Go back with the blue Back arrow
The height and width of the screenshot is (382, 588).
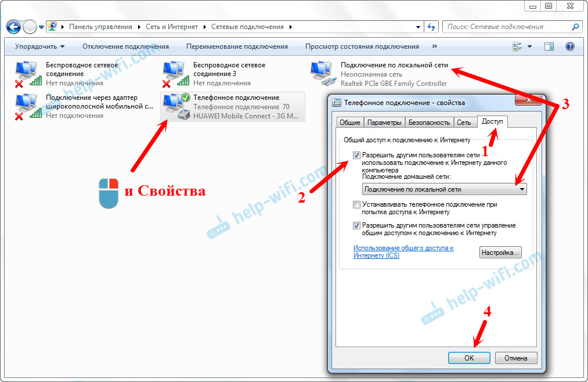(x=13, y=27)
